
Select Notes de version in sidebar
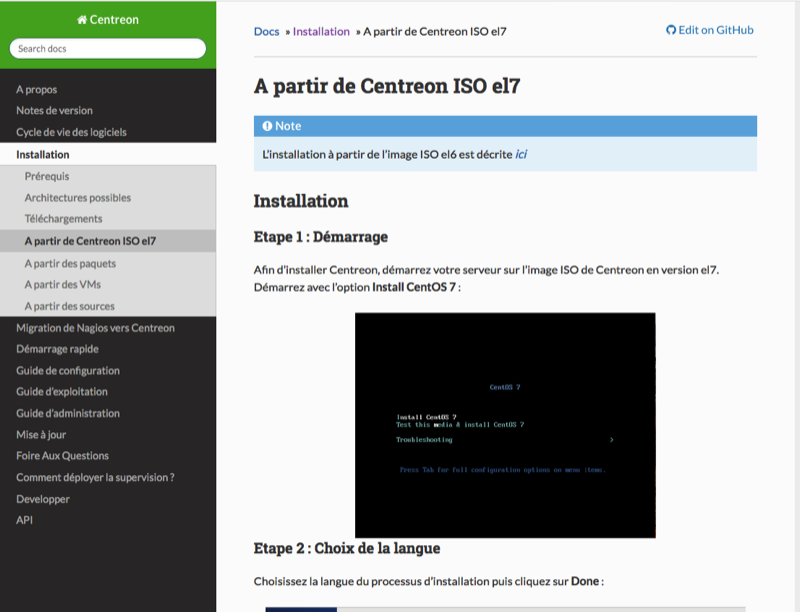[x=54, y=110]
